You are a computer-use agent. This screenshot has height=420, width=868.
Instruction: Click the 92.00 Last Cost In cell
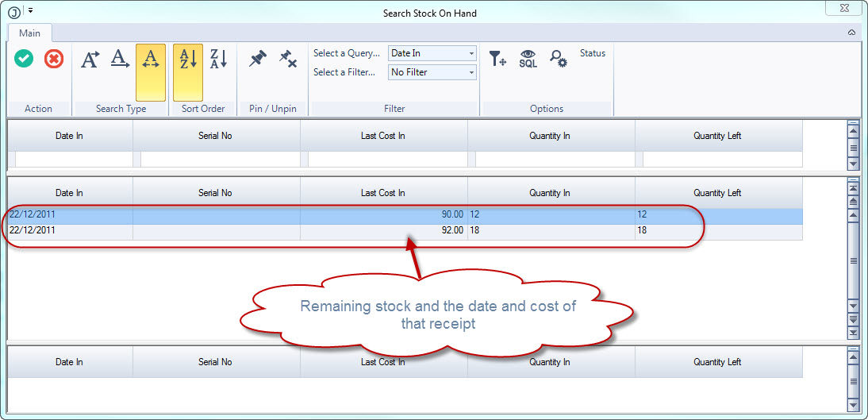384,232
